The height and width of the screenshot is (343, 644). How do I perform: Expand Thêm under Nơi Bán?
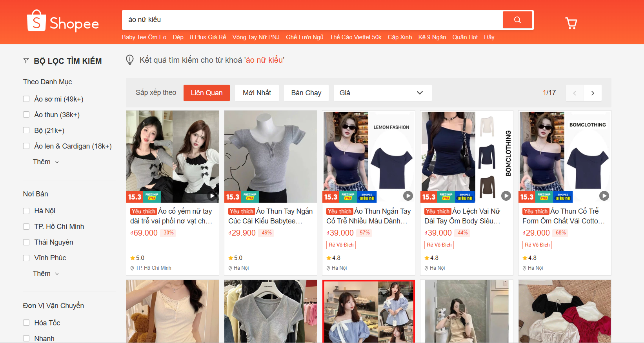pos(46,274)
